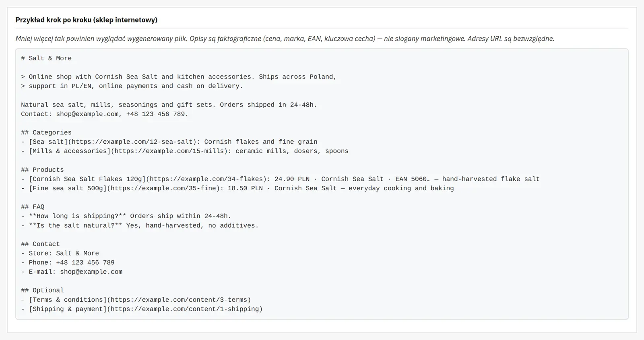Click the Cornish Sea Salt Flakes 120g entry

tap(280, 179)
